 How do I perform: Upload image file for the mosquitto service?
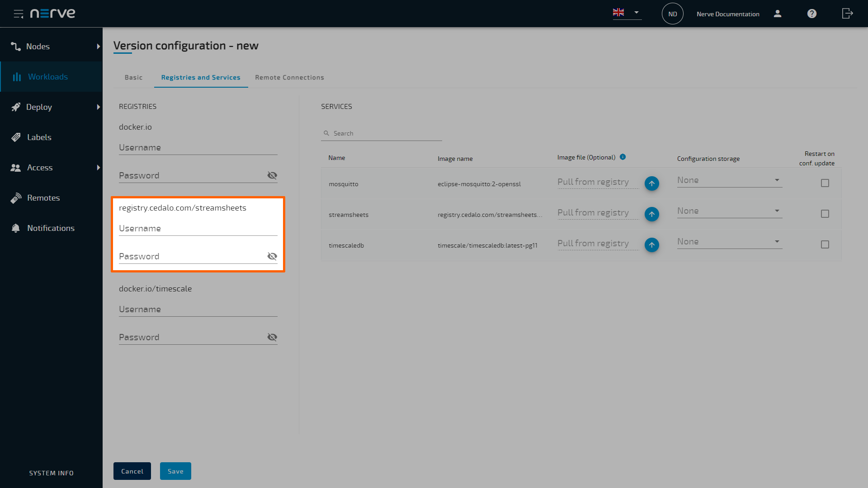[x=651, y=183]
